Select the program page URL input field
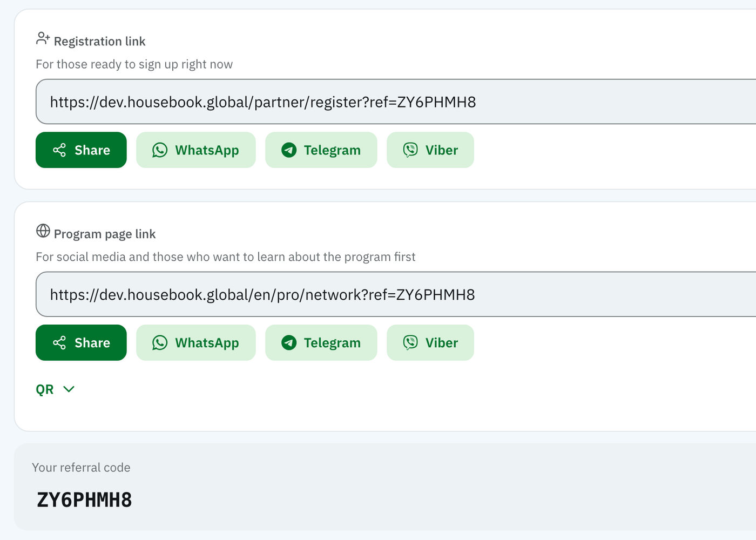 tap(396, 294)
